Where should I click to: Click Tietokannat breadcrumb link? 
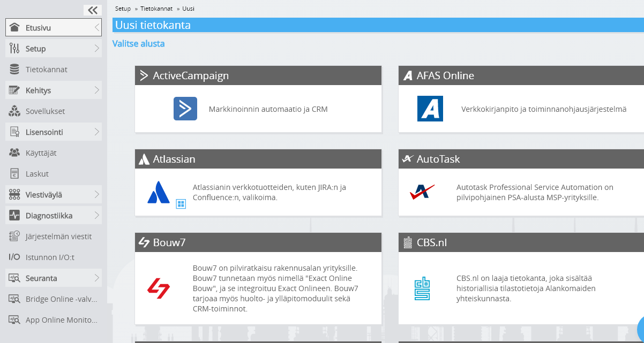pyautogui.click(x=156, y=9)
